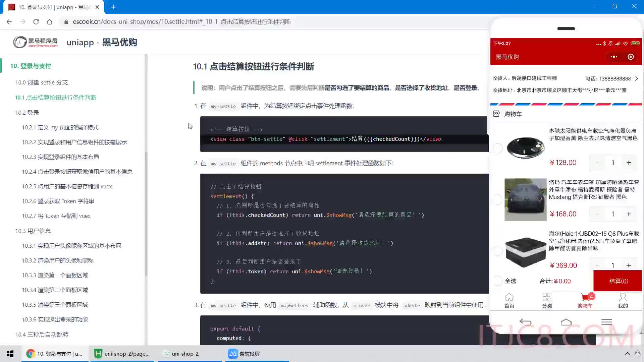Click the 合计:¥0.00 total text
This screenshot has width=644, height=362.
coord(555,281)
